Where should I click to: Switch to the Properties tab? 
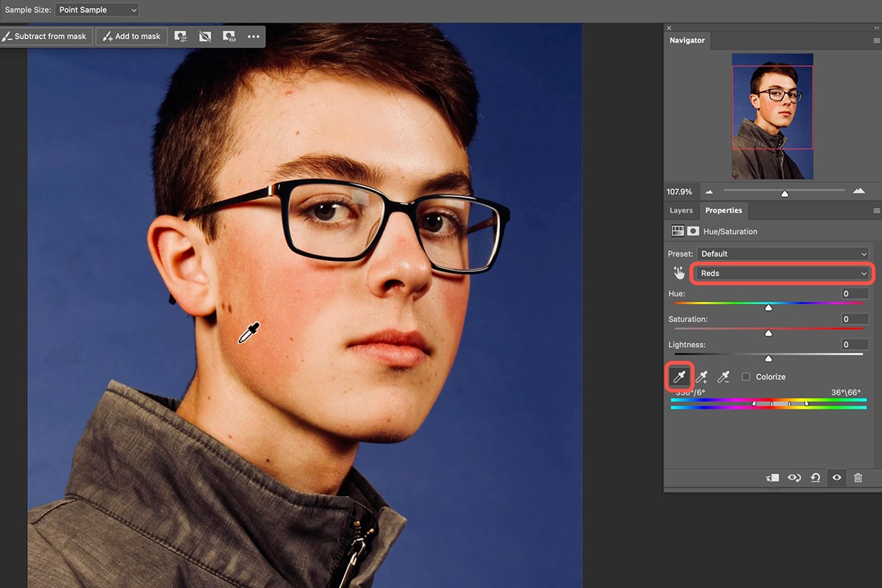point(724,210)
